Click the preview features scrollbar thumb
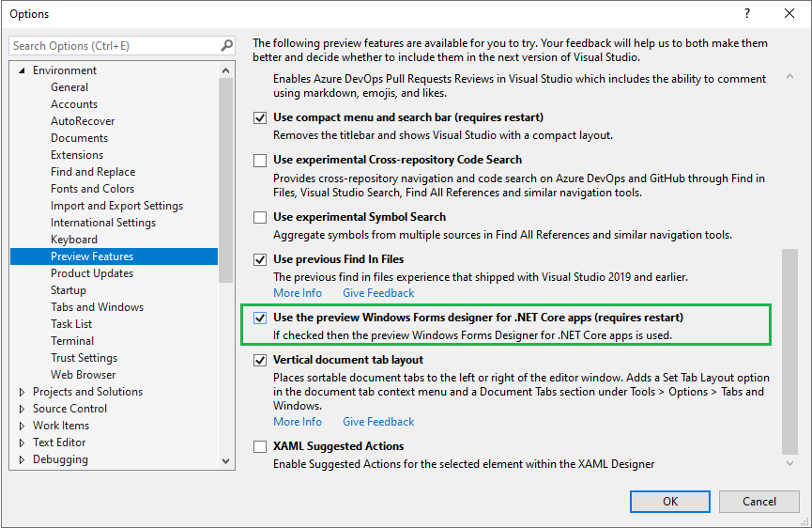Image resolution: width=812 pixels, height=528 pixels. pyautogui.click(x=789, y=349)
